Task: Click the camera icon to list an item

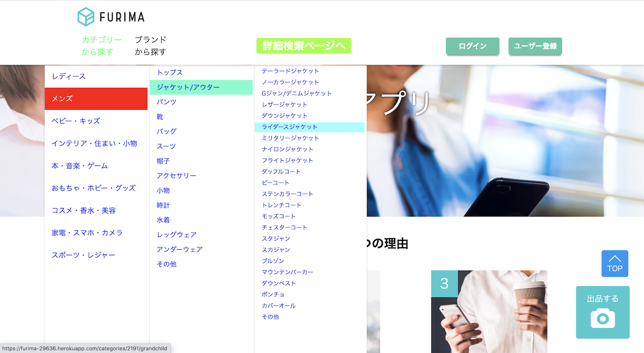Action: tap(602, 319)
